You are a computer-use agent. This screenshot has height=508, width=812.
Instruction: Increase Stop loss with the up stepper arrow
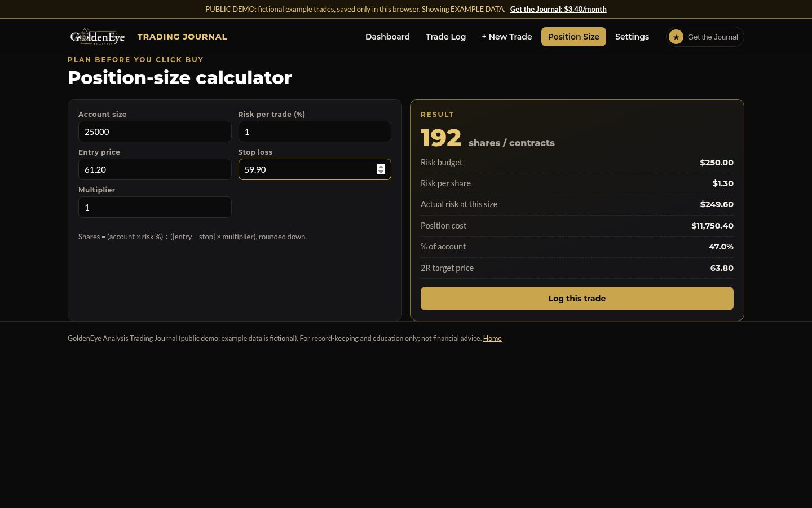click(x=381, y=167)
